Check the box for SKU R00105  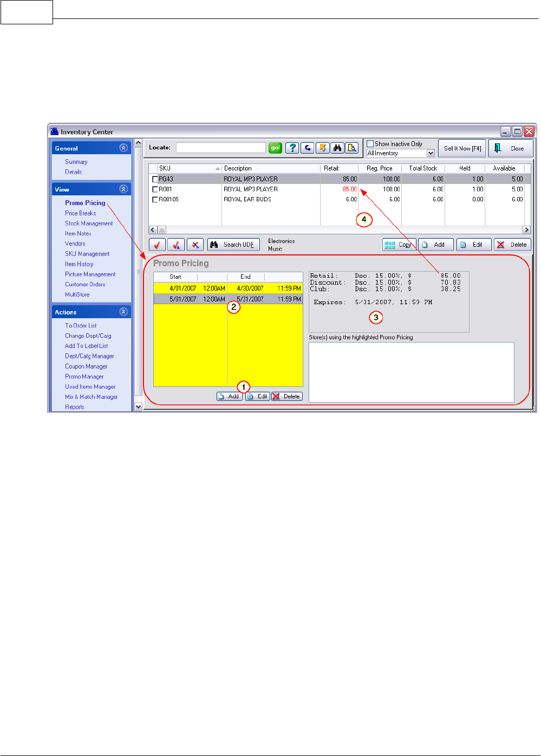click(x=155, y=200)
